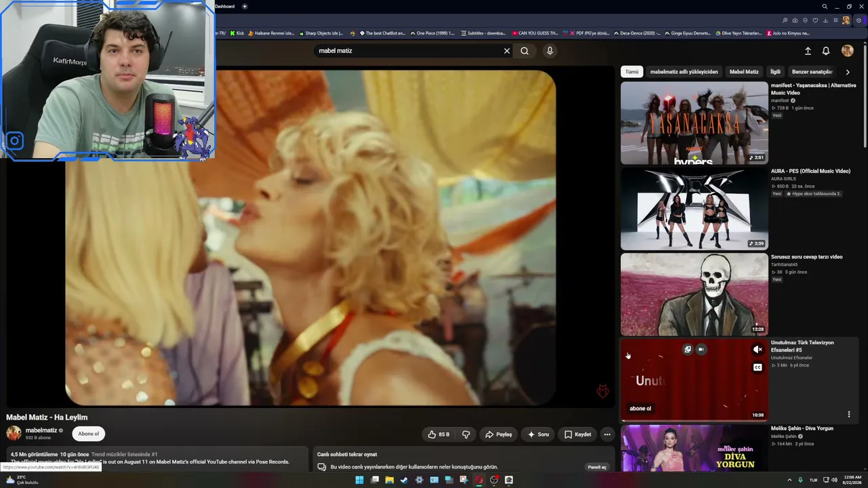Select the 'İlgili' filter chip

[775, 72]
